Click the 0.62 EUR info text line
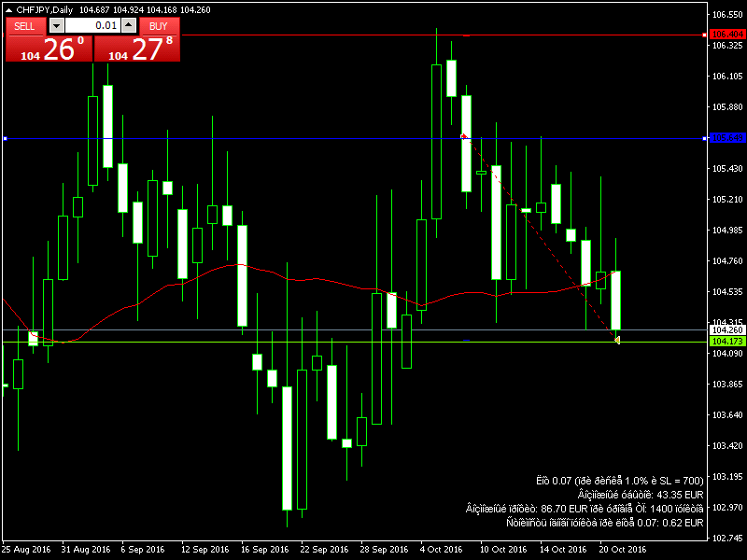 click(x=604, y=523)
